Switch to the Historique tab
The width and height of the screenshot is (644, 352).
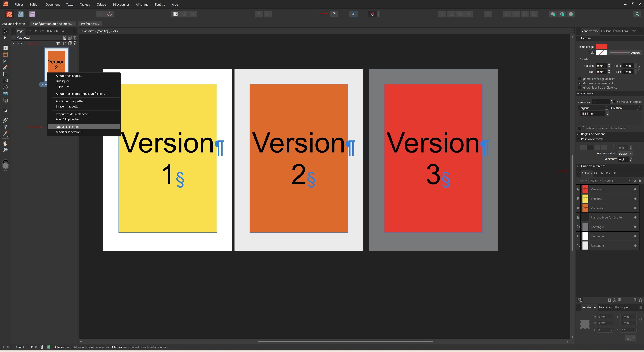pyautogui.click(x=621, y=307)
